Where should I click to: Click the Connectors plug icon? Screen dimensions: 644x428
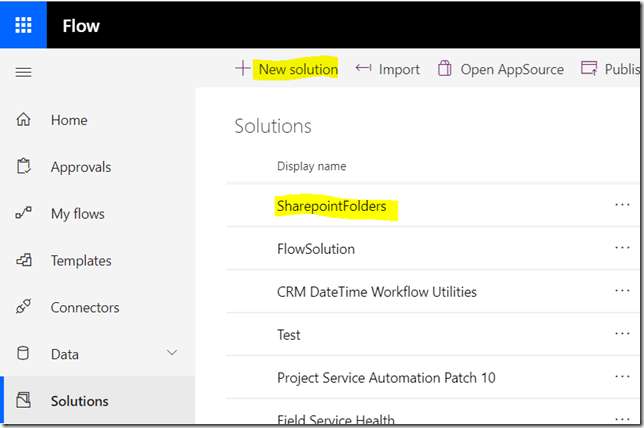click(23, 306)
